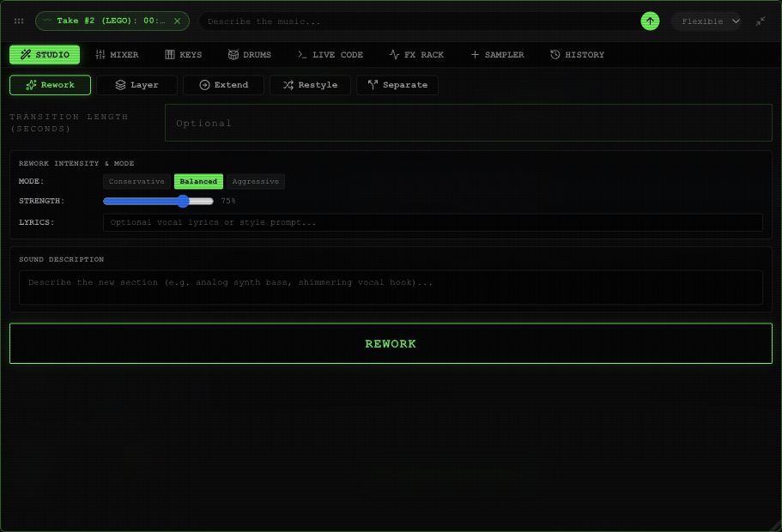Choose Aggressive rework mode

255,182
